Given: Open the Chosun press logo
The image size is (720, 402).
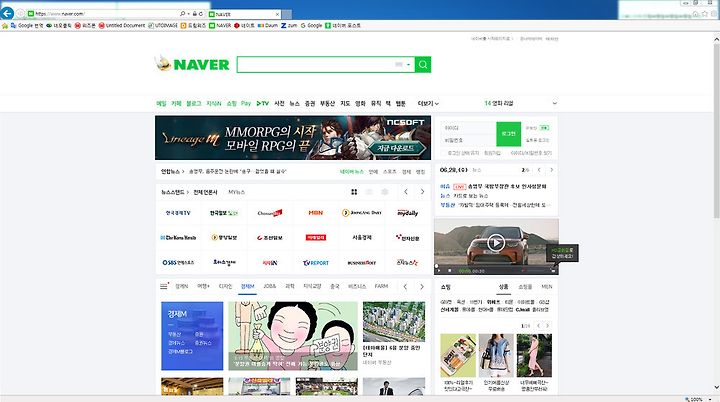Looking at the screenshot, I should pos(270,213).
